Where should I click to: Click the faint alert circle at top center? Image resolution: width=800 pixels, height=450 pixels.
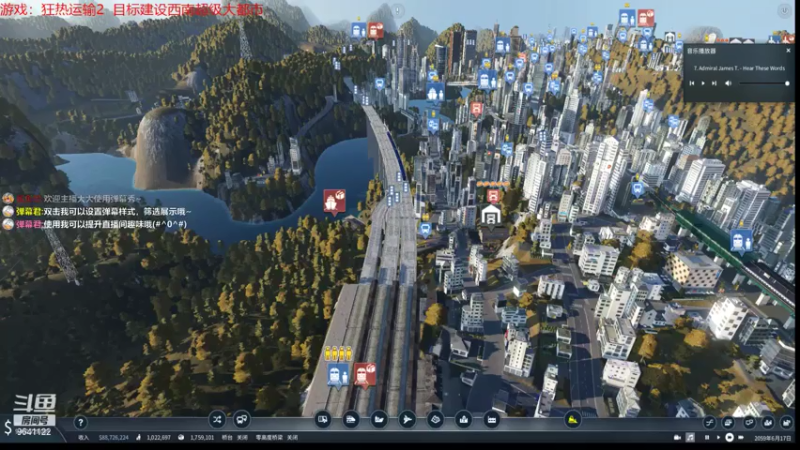(397, 10)
